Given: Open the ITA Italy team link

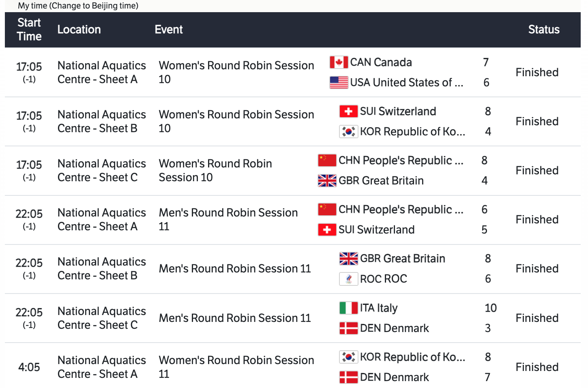Looking at the screenshot, I should (379, 308).
